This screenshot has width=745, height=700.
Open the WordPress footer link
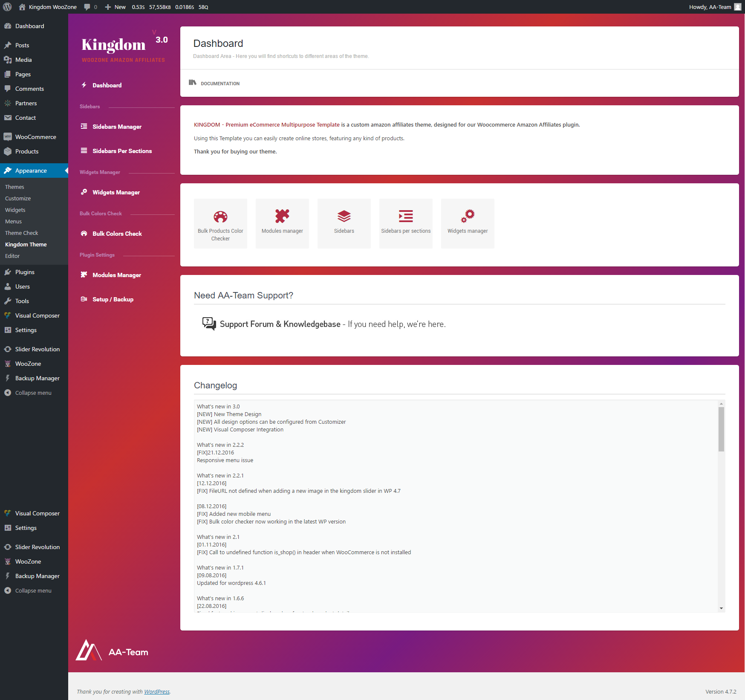(x=157, y=691)
